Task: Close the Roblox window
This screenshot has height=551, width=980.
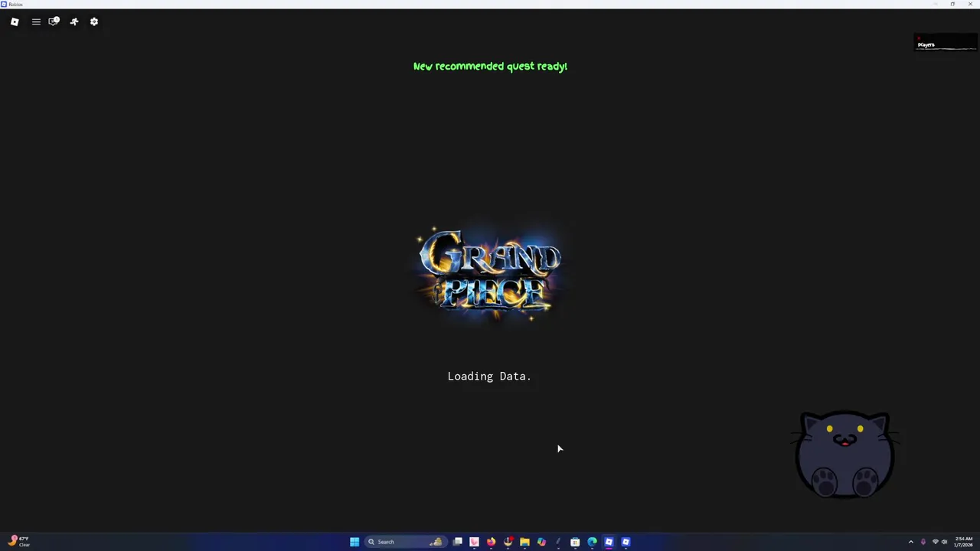Action: 970,4
